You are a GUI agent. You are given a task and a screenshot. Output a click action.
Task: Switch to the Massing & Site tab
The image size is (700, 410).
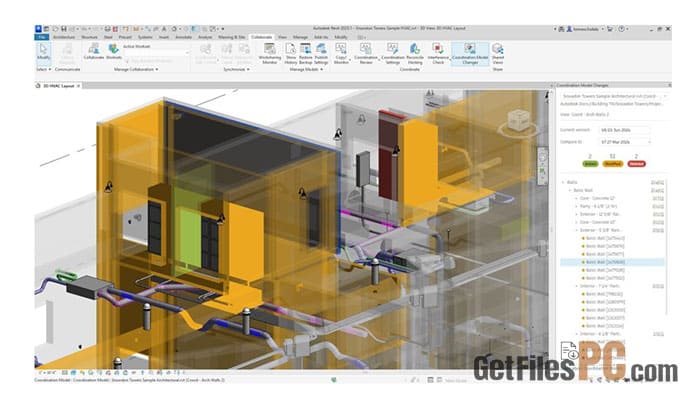232,38
